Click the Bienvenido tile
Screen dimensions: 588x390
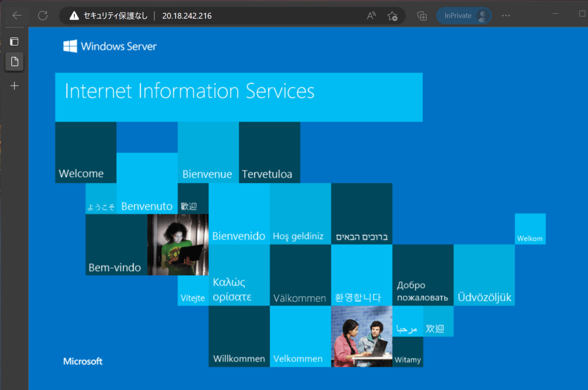(239, 214)
